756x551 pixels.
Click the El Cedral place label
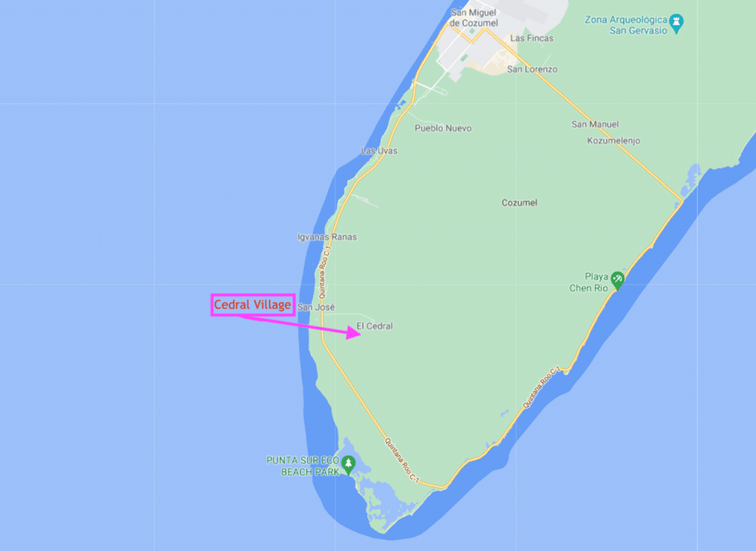(374, 326)
